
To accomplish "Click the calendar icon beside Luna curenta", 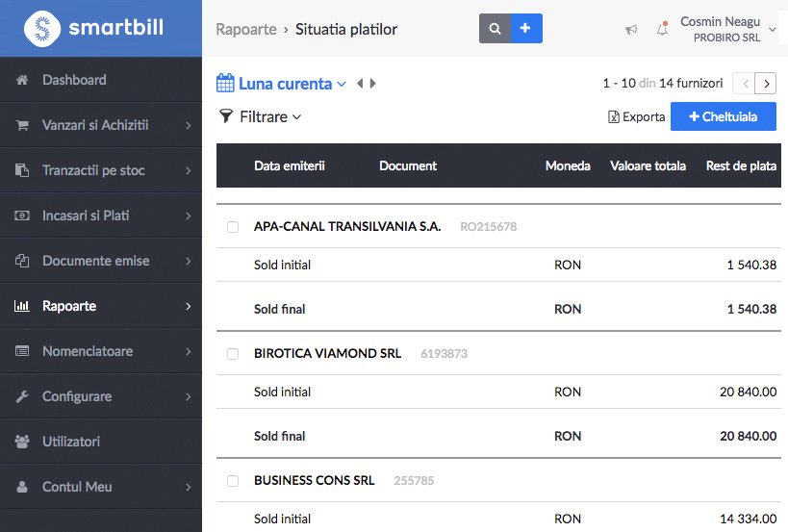I will click(x=225, y=84).
